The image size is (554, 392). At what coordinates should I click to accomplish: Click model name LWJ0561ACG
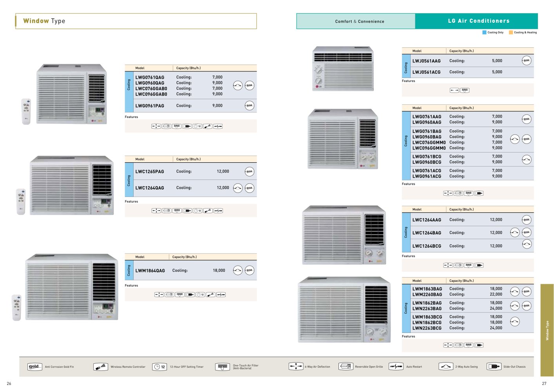click(426, 72)
